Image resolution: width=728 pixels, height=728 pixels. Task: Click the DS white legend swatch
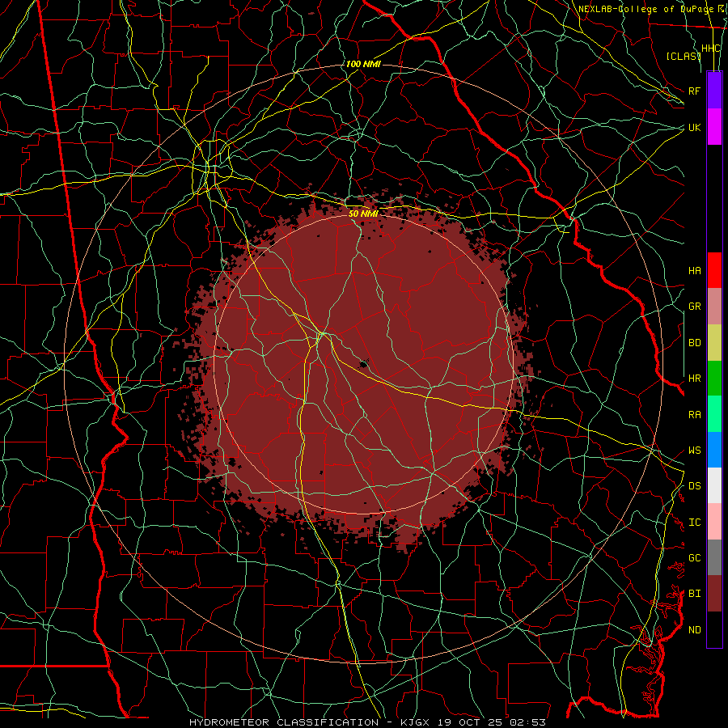coord(714,485)
